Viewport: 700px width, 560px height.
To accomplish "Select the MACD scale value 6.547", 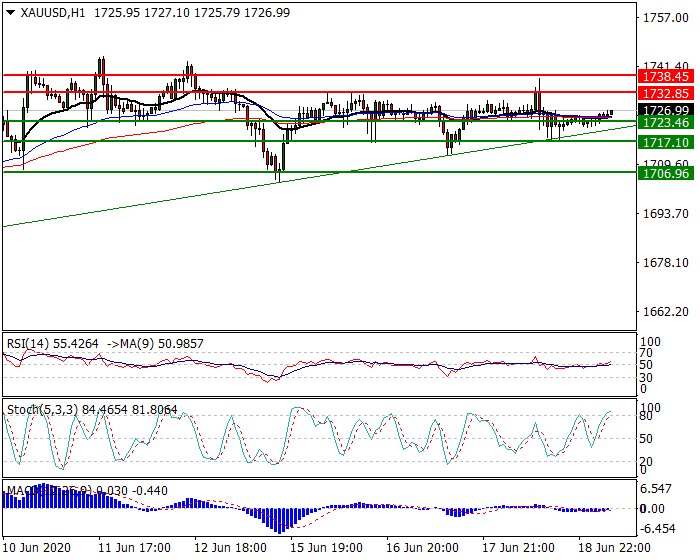I will click(656, 489).
